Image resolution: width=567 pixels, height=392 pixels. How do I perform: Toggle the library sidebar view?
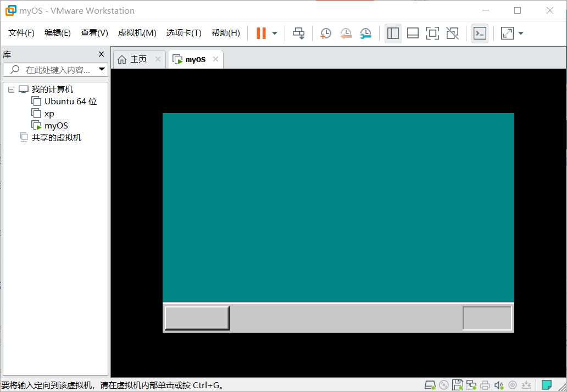[393, 33]
